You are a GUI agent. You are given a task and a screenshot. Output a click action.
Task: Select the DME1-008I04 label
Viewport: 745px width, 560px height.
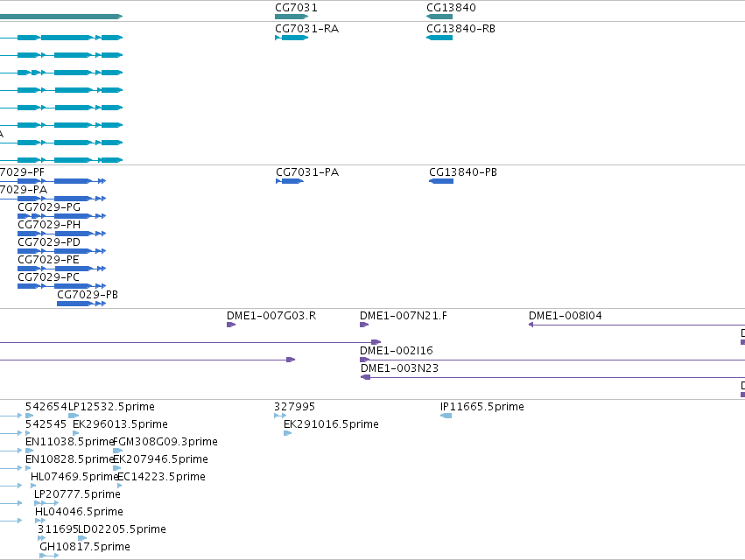[x=566, y=316]
